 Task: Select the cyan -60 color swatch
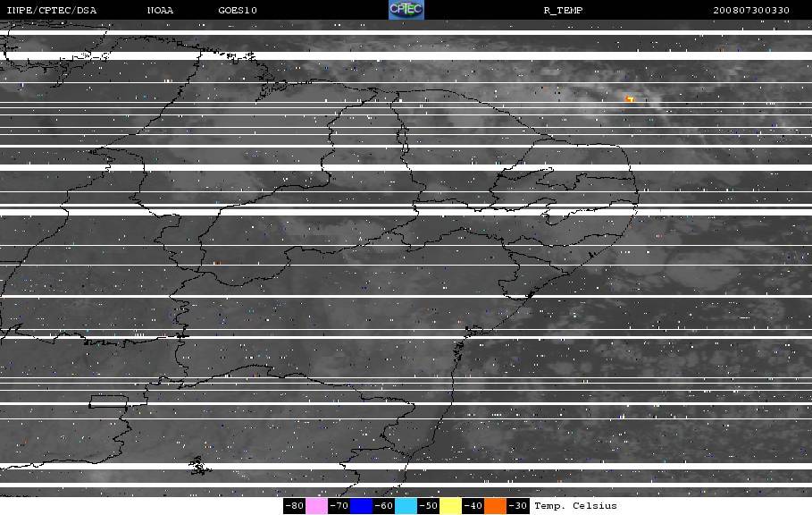point(406,506)
